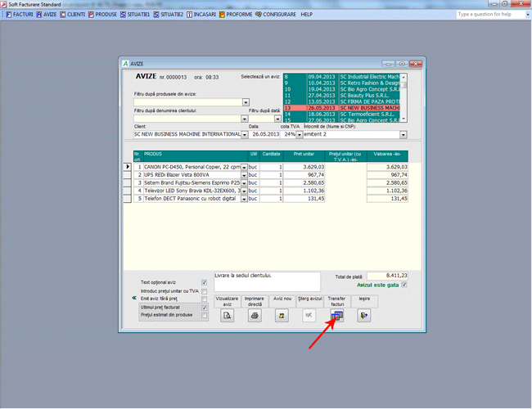This screenshot has width=532, height=409.
Task: Select aviz 8 SC Industrial Electric row
Action: pos(341,77)
